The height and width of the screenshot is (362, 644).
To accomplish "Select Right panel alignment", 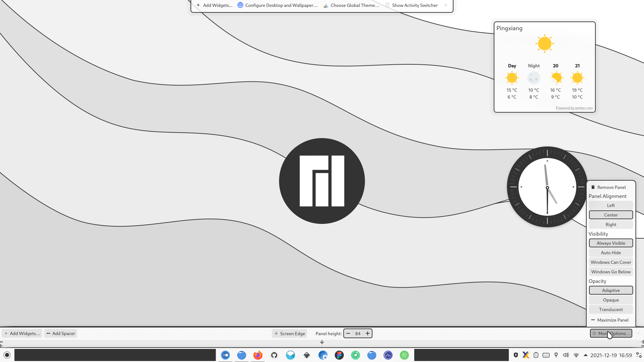I will coord(611,225).
